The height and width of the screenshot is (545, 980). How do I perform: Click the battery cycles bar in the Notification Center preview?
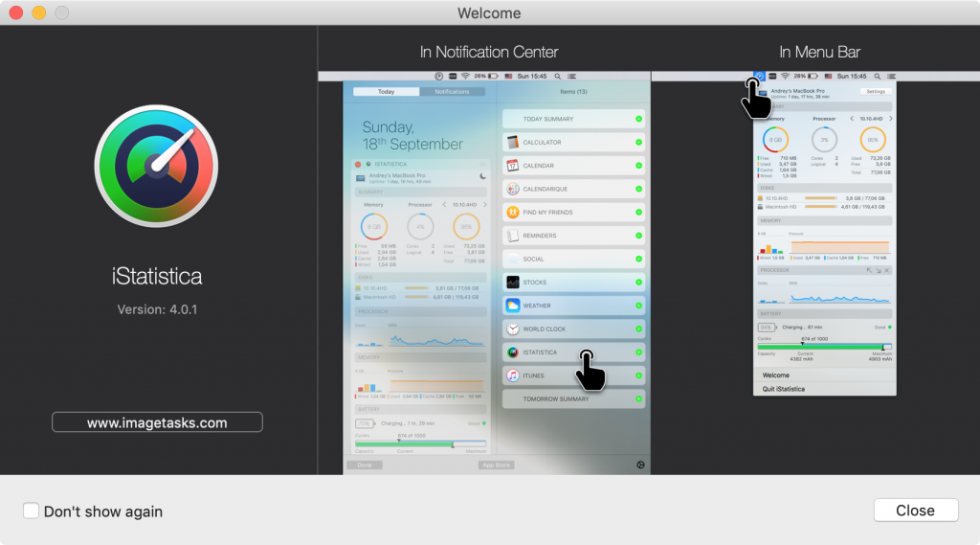[420, 443]
